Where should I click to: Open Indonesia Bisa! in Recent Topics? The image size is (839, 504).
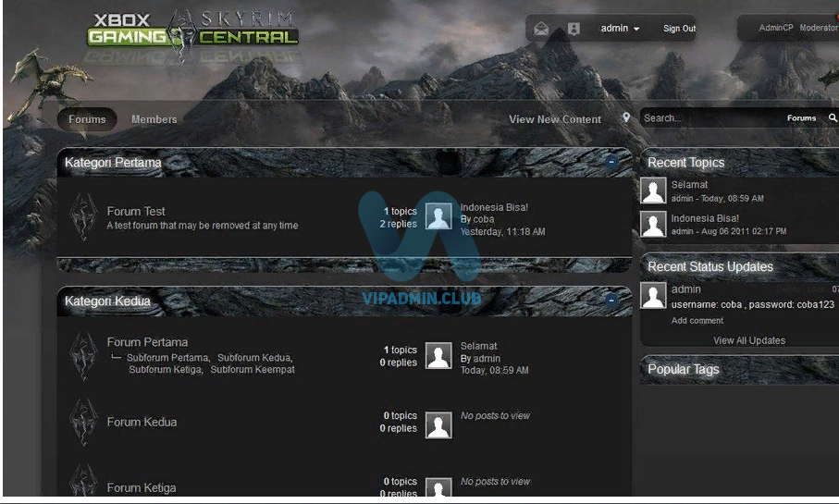point(705,218)
